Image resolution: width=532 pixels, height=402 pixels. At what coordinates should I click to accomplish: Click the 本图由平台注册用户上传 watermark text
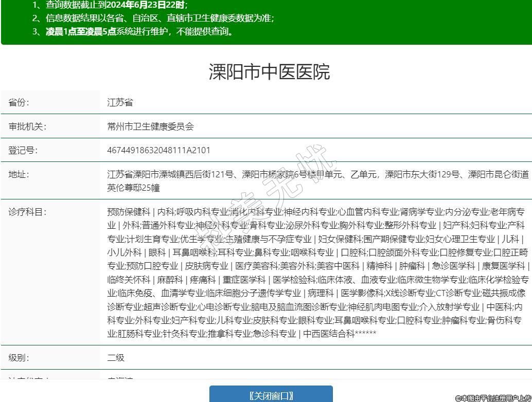[x=493, y=397]
